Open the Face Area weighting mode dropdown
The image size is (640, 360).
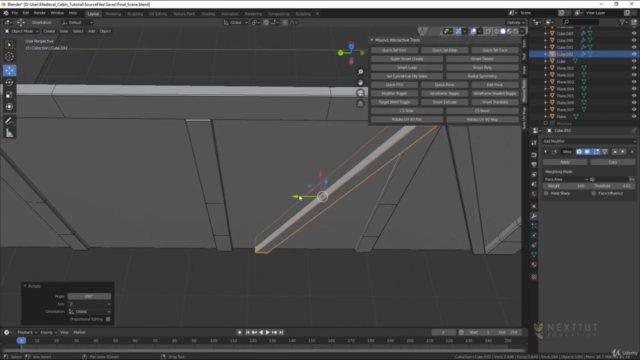pyautogui.click(x=567, y=180)
